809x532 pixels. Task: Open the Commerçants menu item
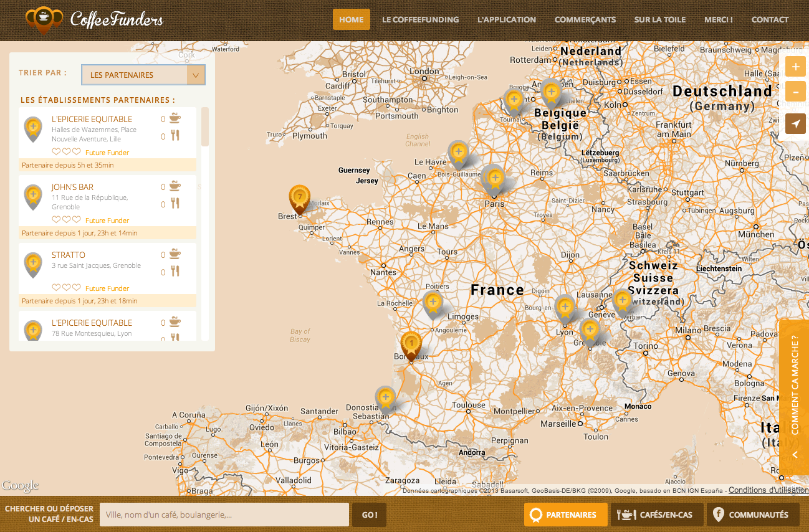pos(585,19)
